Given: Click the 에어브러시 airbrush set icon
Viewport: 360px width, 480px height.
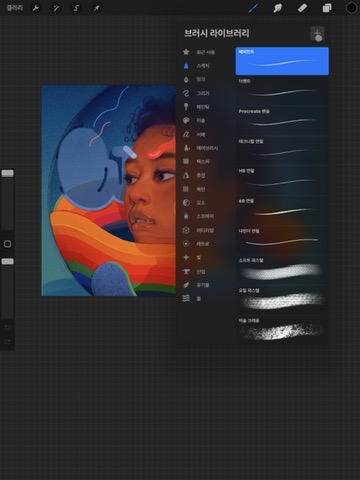Looking at the screenshot, I should [x=186, y=148].
